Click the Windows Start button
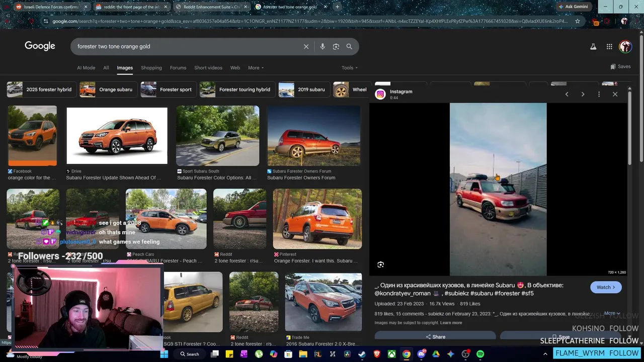644x362 pixels. click(x=164, y=354)
